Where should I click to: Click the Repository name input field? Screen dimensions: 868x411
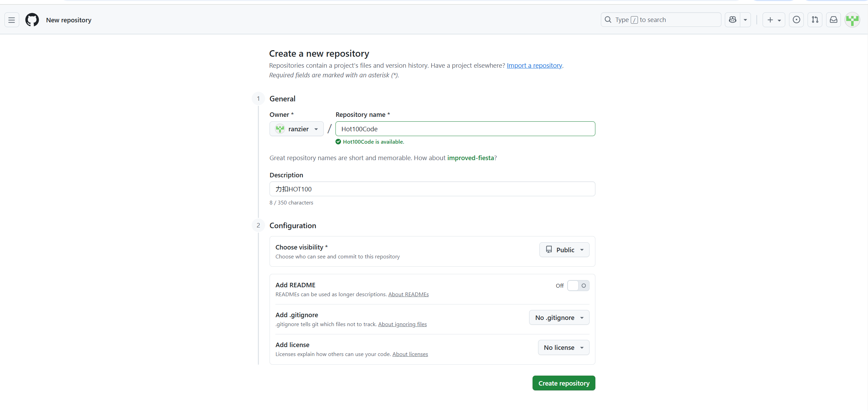point(465,129)
